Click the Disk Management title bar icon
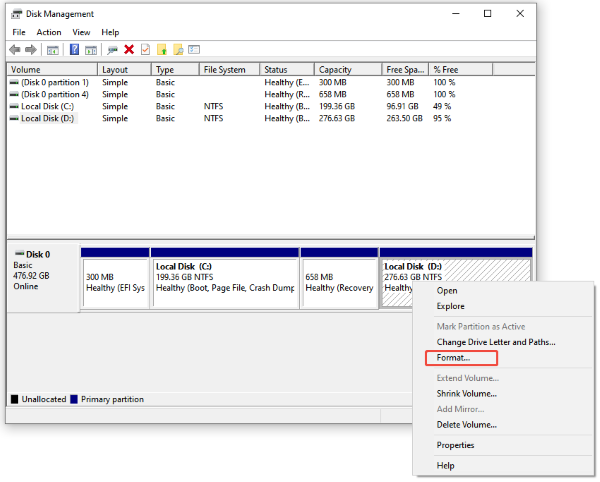600x482 pixels. 16,14
